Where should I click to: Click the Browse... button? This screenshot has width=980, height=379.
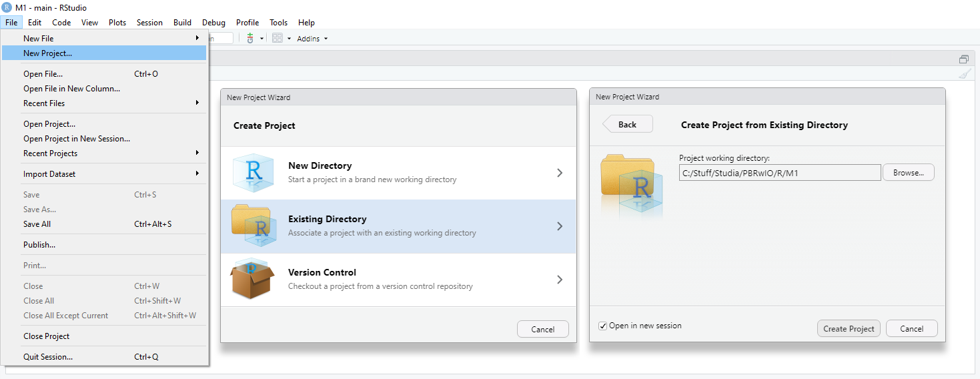(x=909, y=172)
